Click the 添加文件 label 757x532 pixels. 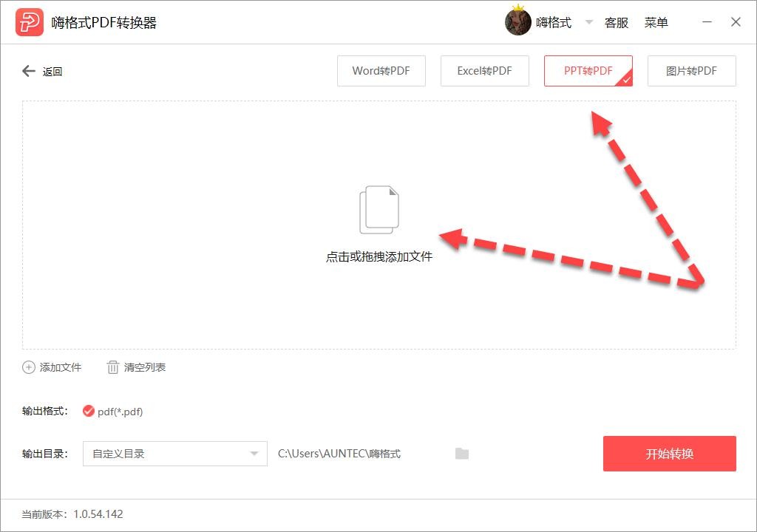(x=61, y=367)
